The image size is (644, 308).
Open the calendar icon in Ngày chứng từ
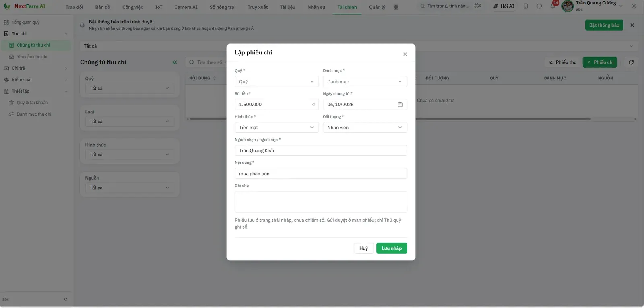click(x=400, y=105)
